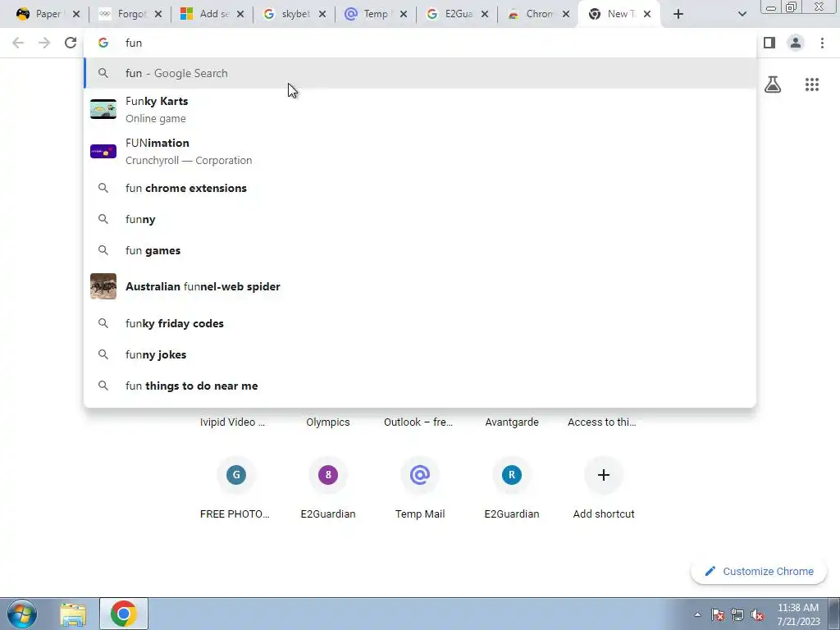The height and width of the screenshot is (630, 840).
Task: Open the purple E2Guardian shortcut icon
Action: click(x=328, y=475)
